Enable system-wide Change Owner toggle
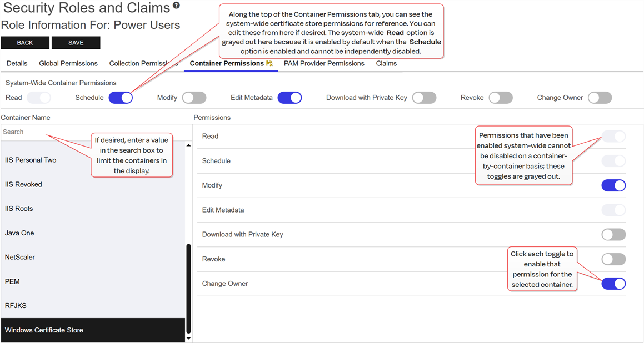Image resolution: width=644 pixels, height=343 pixels. pyautogui.click(x=600, y=98)
